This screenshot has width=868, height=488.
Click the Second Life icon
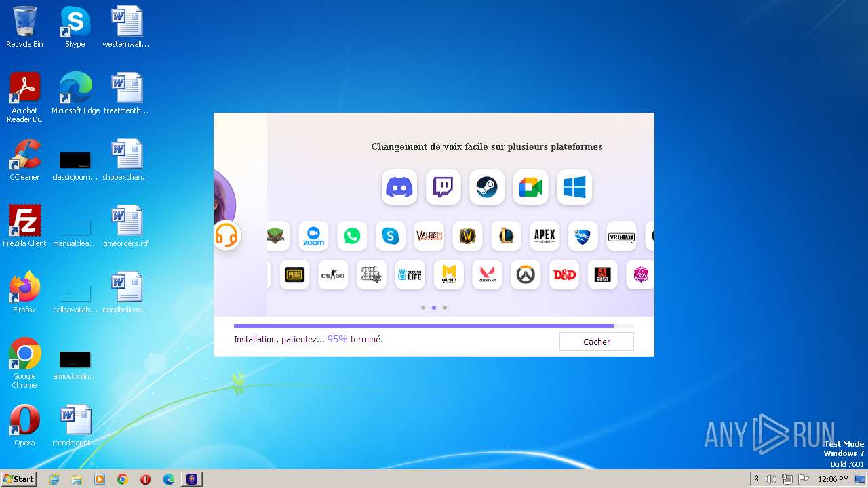click(x=410, y=274)
